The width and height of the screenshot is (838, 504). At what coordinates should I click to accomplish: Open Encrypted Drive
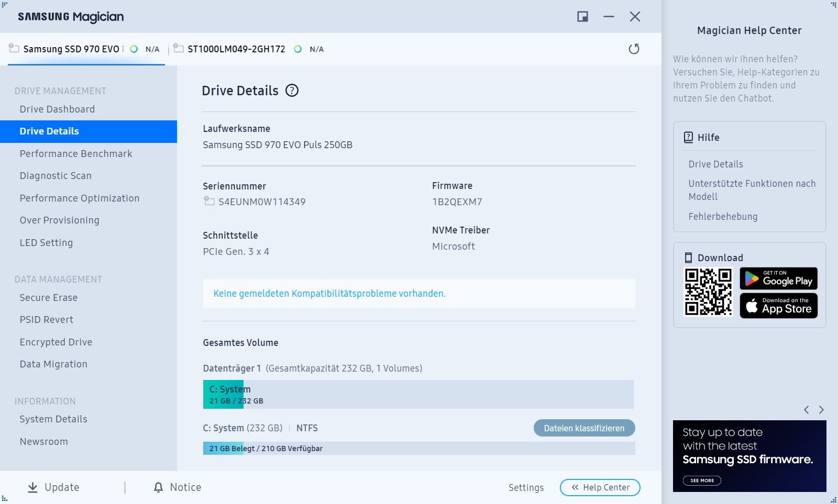(x=56, y=342)
